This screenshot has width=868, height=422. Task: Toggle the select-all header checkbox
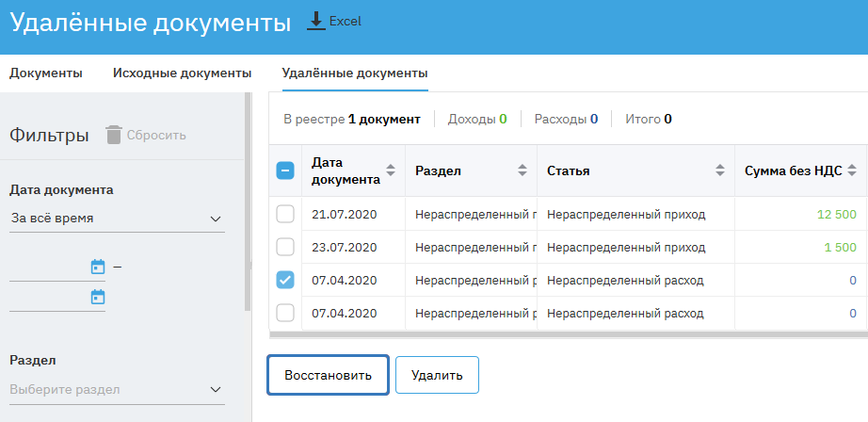point(285,171)
